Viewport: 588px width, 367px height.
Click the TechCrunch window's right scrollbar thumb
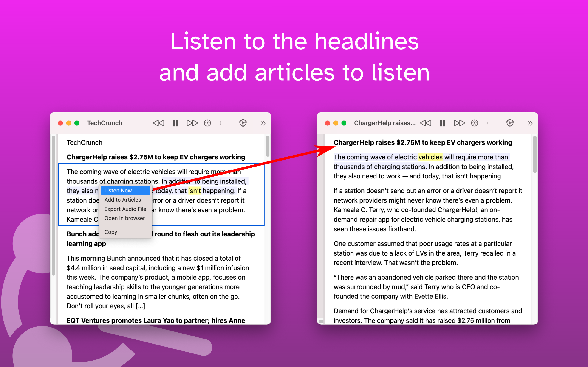268,146
